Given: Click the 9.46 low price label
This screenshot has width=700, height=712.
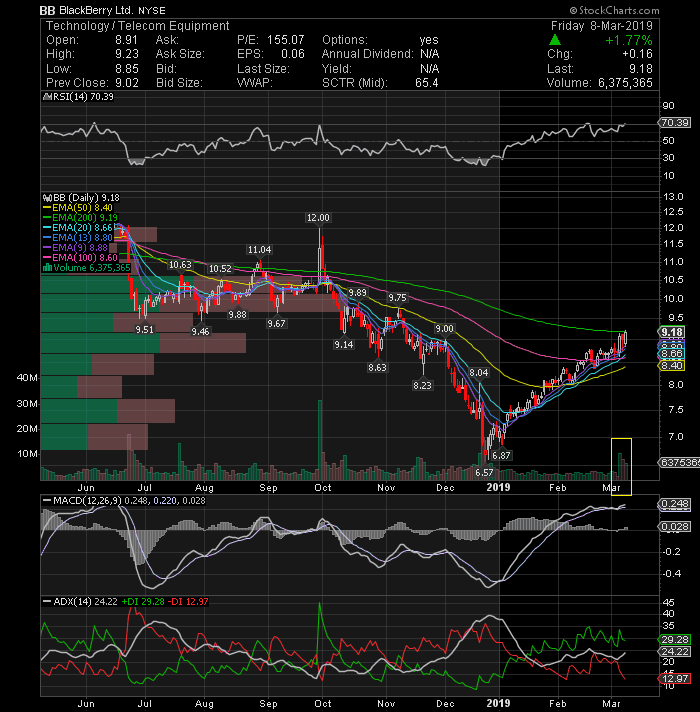Looking at the screenshot, I should click(200, 331).
